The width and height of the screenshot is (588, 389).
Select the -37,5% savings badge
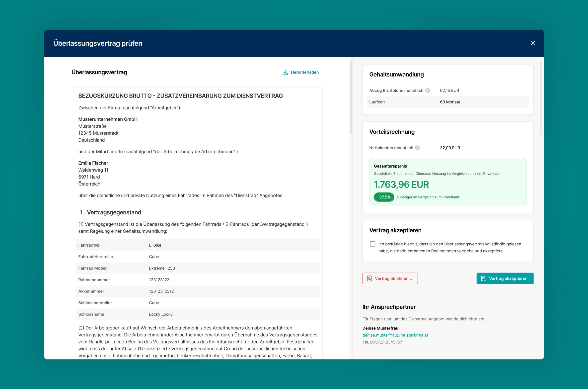tap(384, 197)
